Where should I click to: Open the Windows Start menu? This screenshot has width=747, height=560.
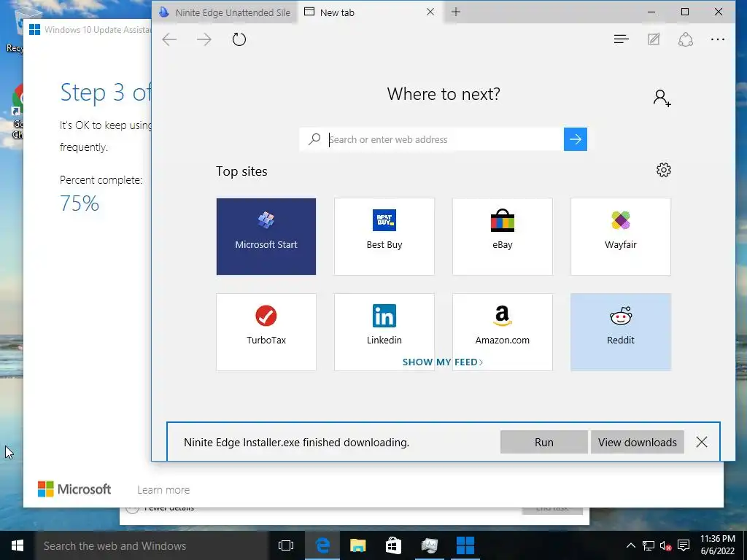pyautogui.click(x=18, y=545)
